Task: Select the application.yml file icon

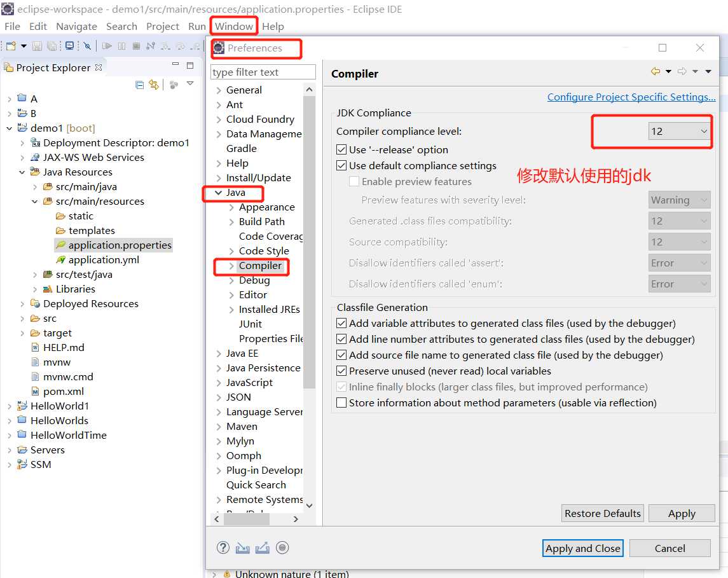Action: pyautogui.click(x=60, y=260)
